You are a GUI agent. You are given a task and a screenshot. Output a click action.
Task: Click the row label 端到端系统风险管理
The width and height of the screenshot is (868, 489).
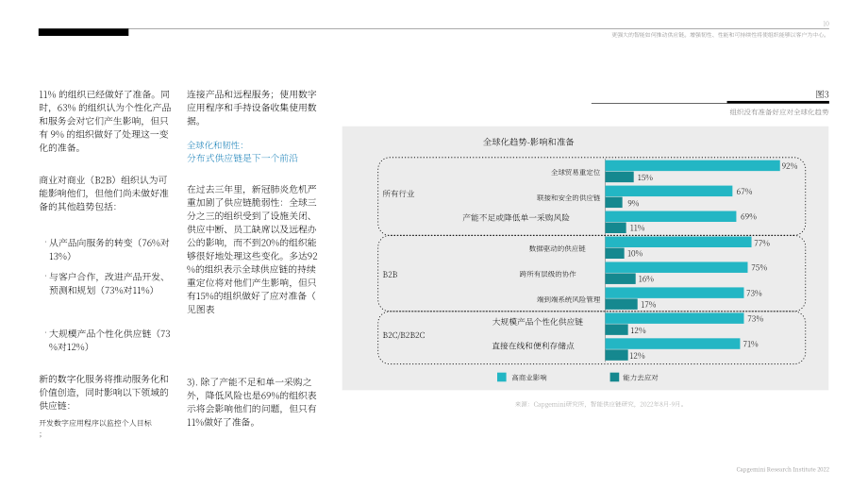tap(568, 299)
